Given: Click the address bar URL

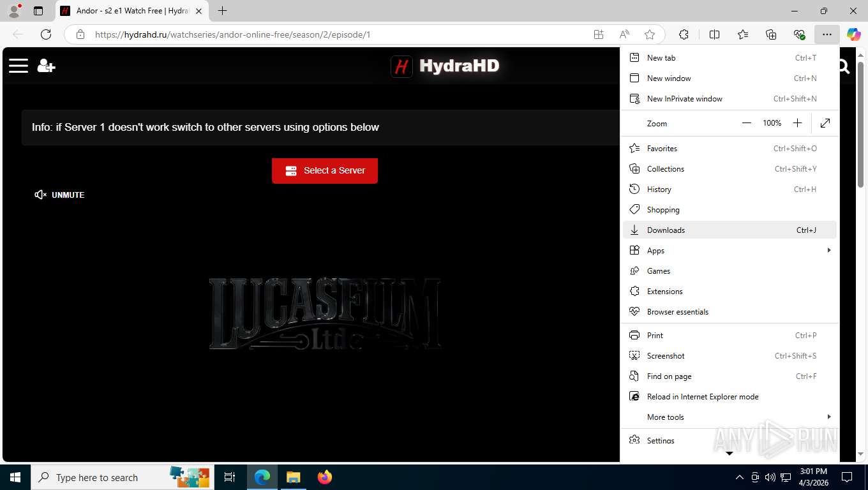Looking at the screenshot, I should [x=232, y=34].
